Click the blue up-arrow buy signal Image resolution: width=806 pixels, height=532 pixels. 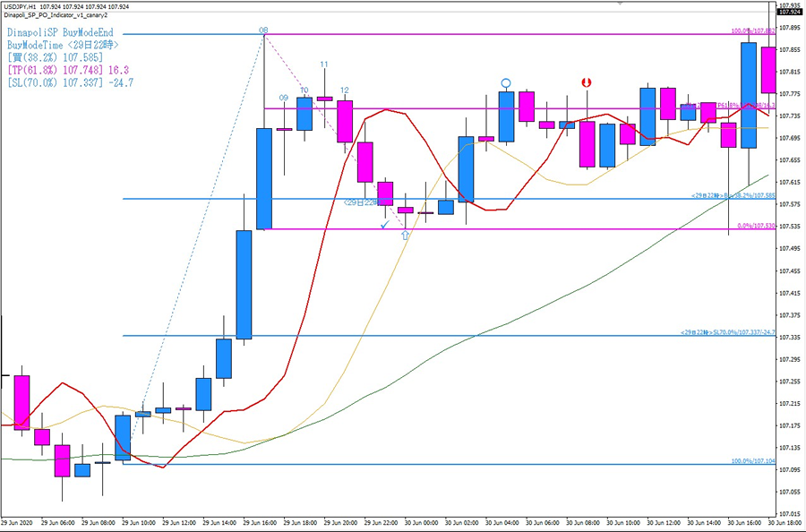click(405, 235)
